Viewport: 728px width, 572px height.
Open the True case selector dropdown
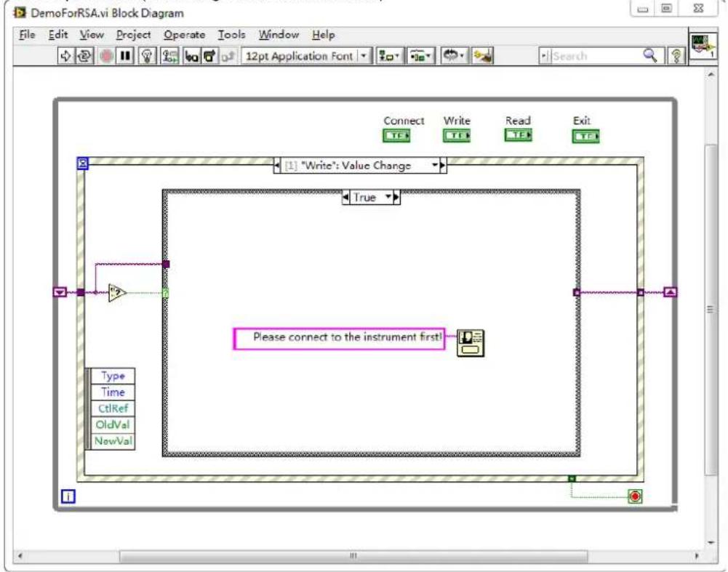388,197
